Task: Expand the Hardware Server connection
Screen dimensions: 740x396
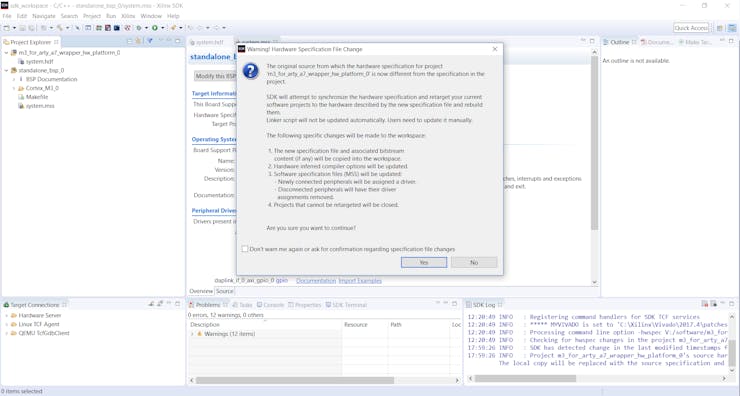Action: pyautogui.click(x=6, y=315)
